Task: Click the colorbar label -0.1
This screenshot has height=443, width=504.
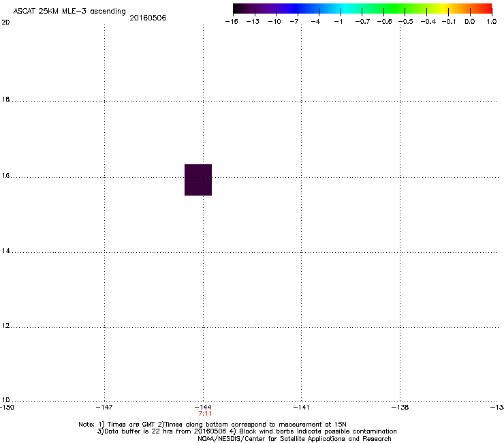Action: 449,22
